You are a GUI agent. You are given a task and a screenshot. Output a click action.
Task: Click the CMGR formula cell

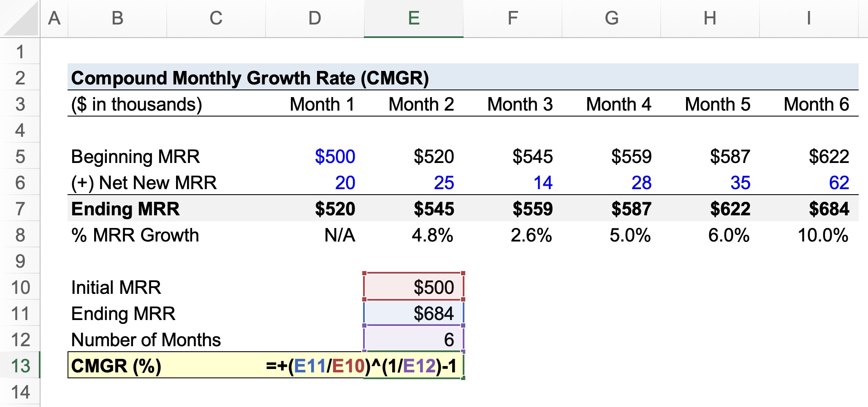pos(414,366)
